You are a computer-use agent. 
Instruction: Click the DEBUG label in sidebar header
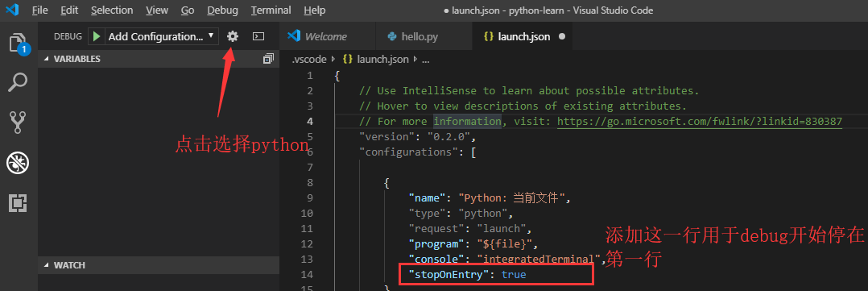(68, 36)
